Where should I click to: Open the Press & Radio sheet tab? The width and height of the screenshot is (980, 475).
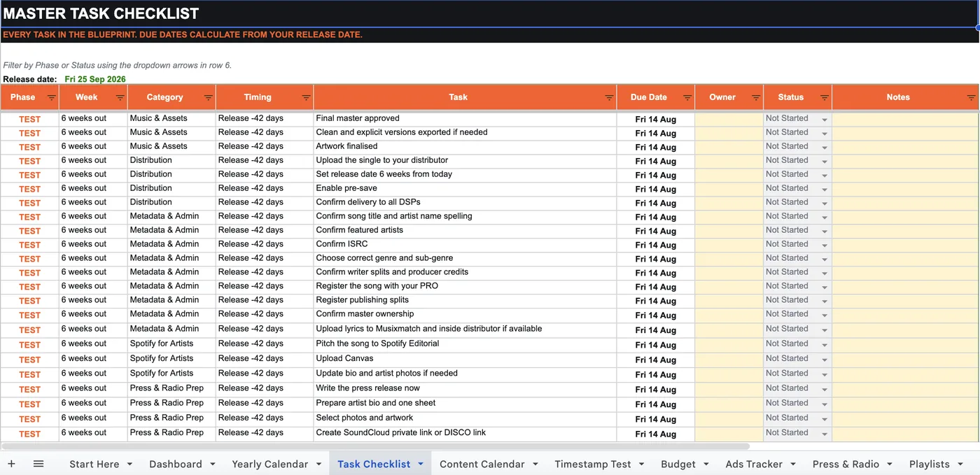(x=846, y=464)
